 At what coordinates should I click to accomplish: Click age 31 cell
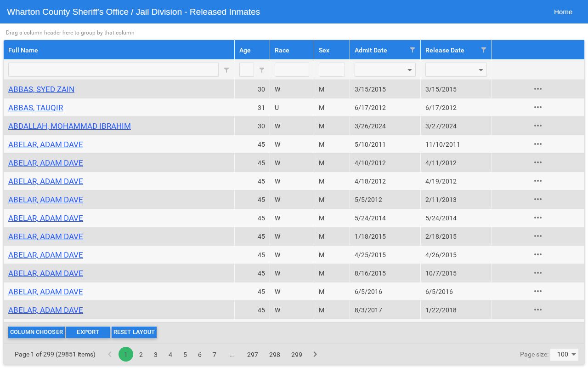252,108
